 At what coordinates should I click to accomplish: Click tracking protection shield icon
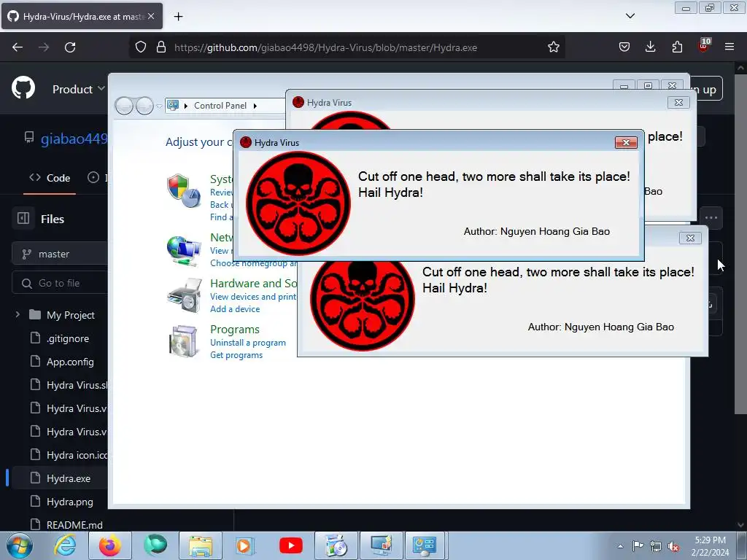pos(141,47)
